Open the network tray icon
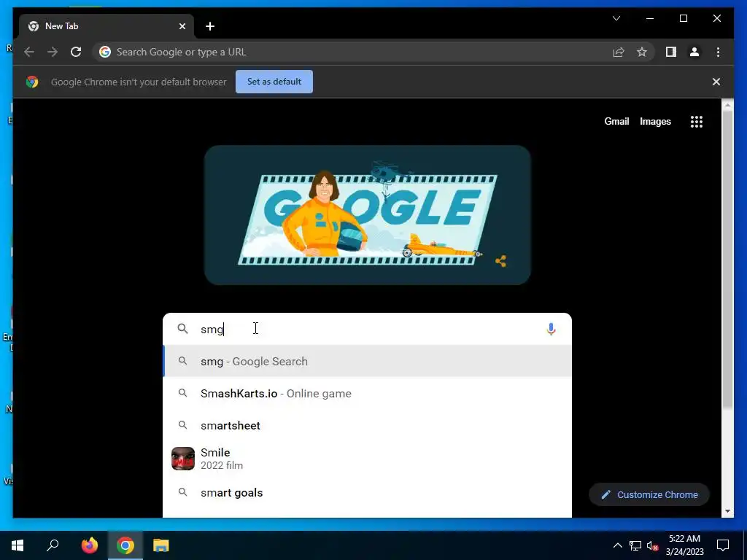The width and height of the screenshot is (747, 560). click(x=635, y=545)
